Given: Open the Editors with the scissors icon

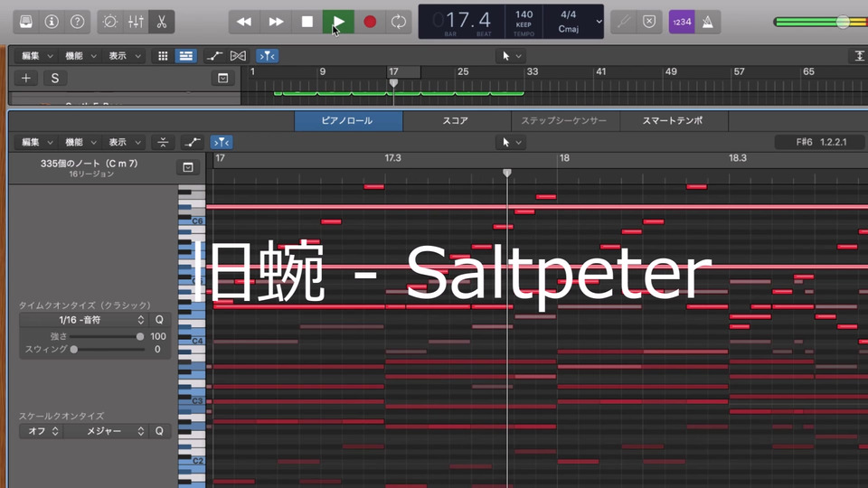Looking at the screenshot, I should click(x=161, y=21).
